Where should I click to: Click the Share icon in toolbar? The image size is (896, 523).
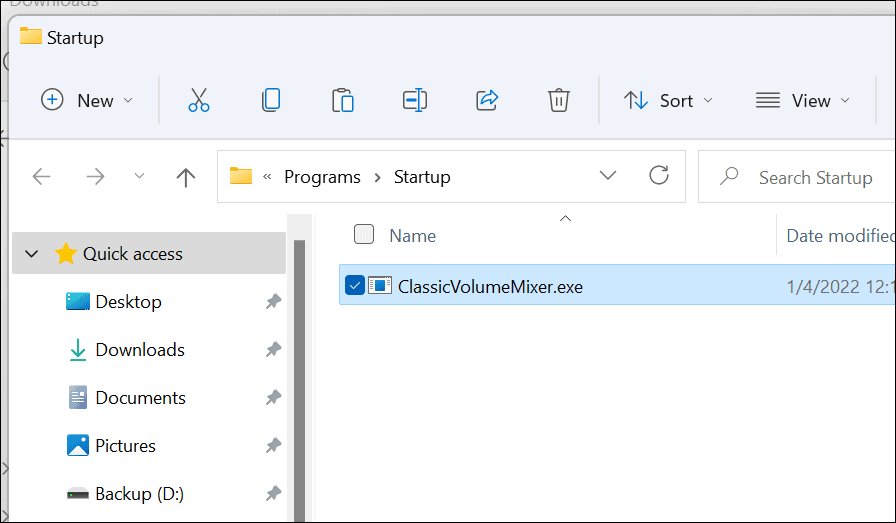(x=487, y=100)
